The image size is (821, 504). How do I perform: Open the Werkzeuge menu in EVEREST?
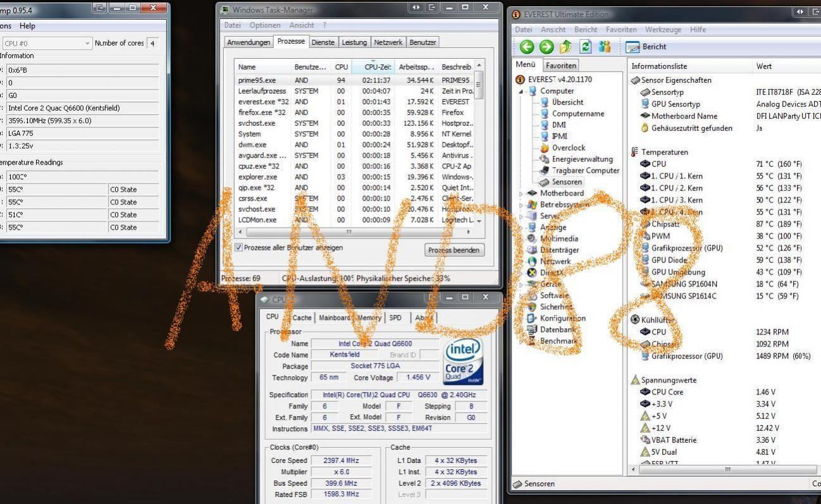point(664,30)
